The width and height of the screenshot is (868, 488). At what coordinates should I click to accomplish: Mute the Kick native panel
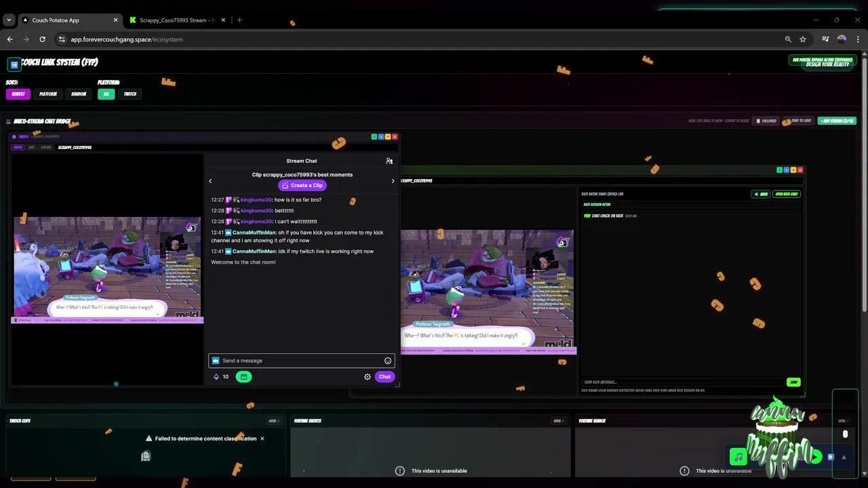(x=761, y=194)
